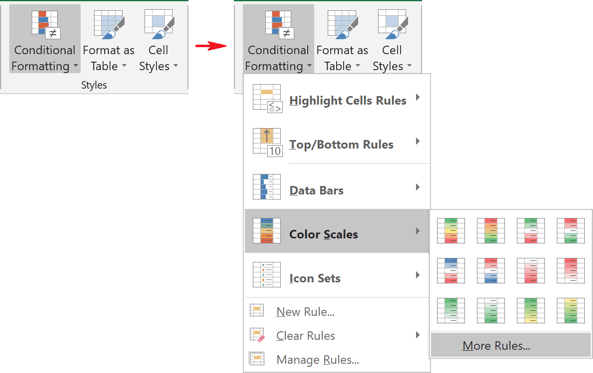Click the Styles group label
The height and width of the screenshot is (373, 593).
[x=94, y=85]
